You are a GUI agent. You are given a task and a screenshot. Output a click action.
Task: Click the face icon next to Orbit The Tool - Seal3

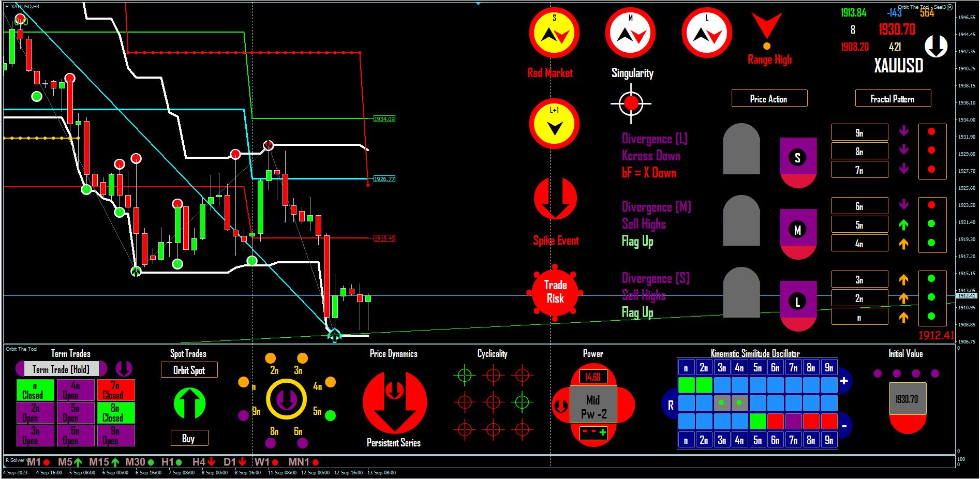click(x=949, y=7)
